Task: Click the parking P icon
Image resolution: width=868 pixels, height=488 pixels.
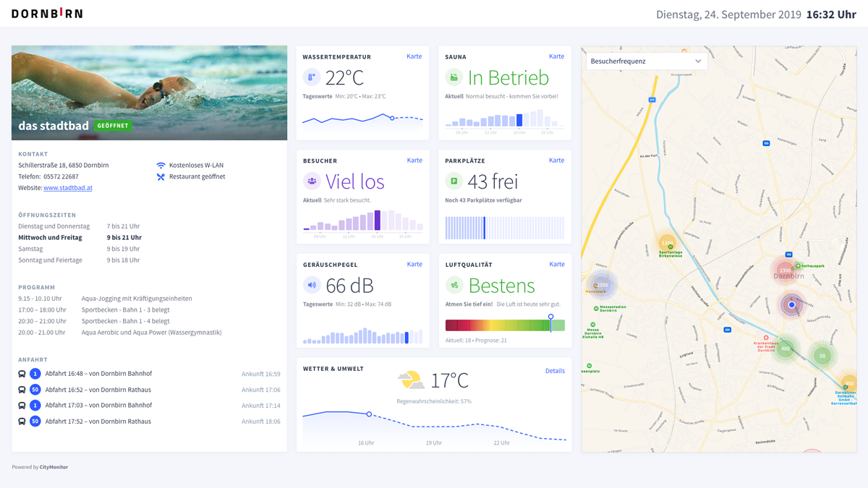Action: coord(454,181)
